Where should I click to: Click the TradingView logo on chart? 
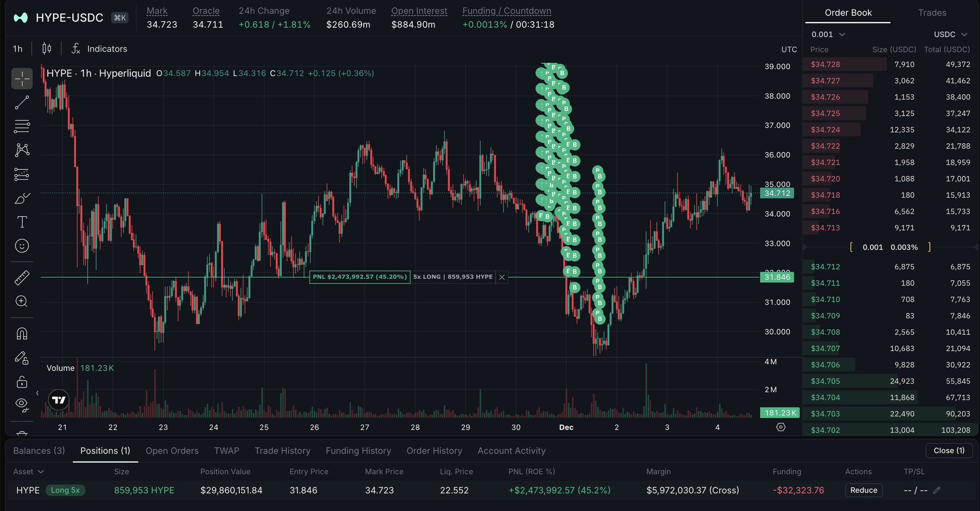pos(59,400)
